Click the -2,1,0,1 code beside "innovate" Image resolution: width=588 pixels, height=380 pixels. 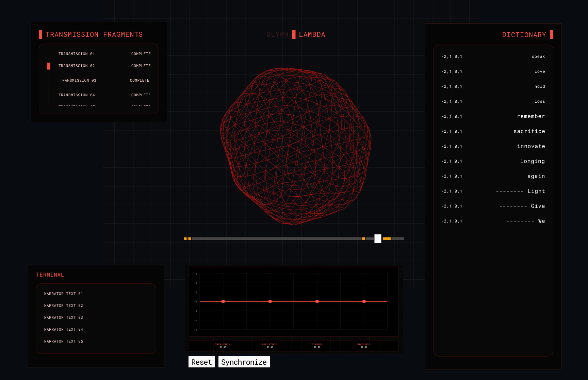(452, 146)
